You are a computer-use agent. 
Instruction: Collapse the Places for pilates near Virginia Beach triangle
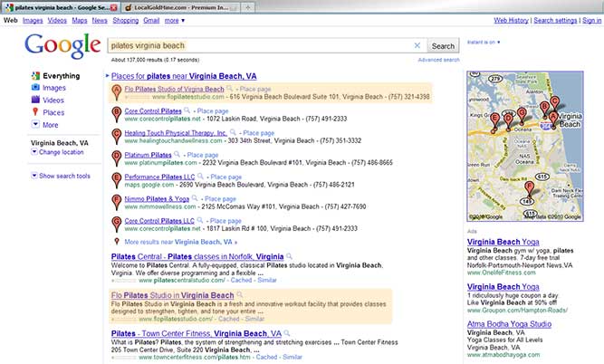coord(108,75)
